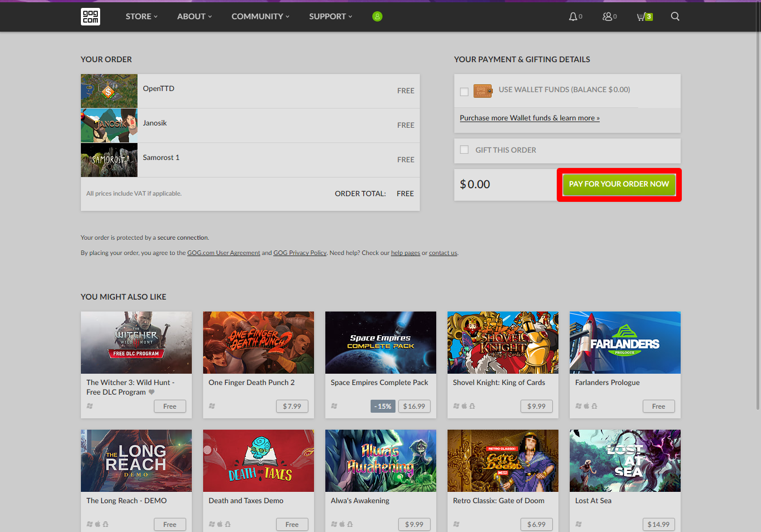The height and width of the screenshot is (532, 761).
Task: Expand the COMMUNITY dropdown menu
Action: (x=260, y=16)
